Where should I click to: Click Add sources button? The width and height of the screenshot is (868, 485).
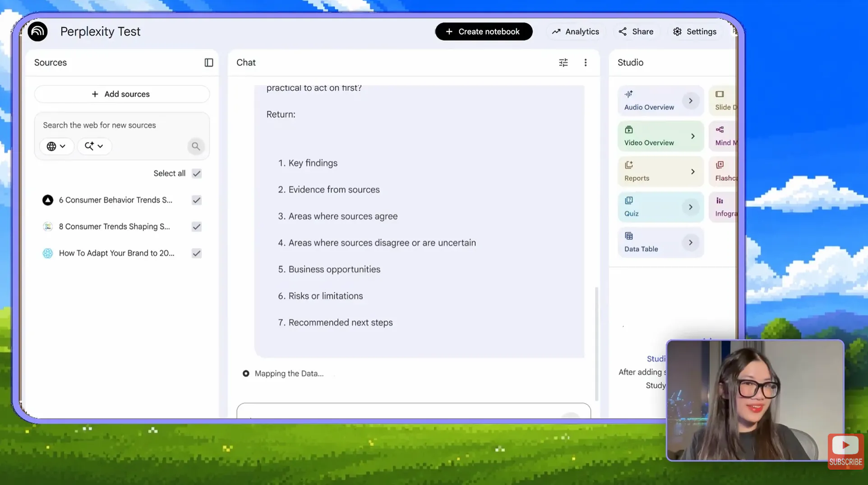tap(122, 94)
